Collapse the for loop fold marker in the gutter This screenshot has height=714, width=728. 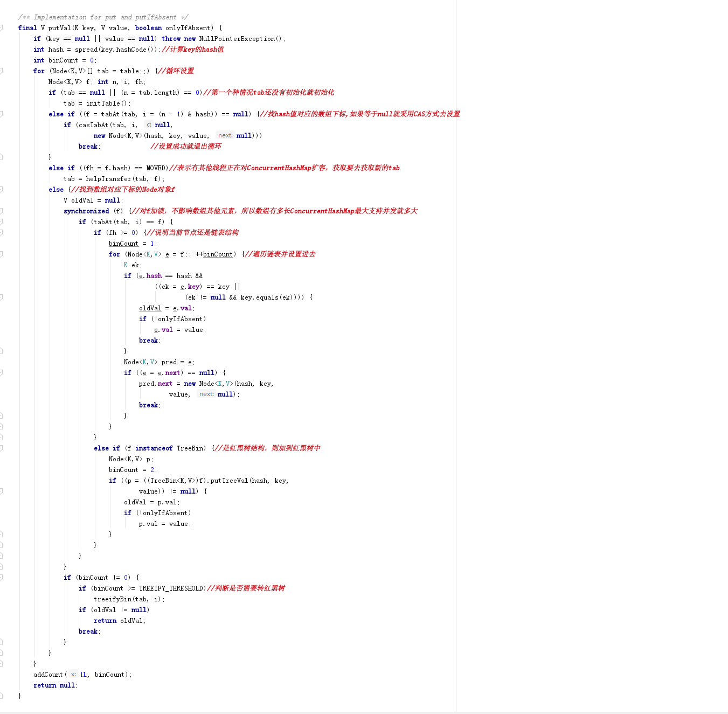[2, 71]
